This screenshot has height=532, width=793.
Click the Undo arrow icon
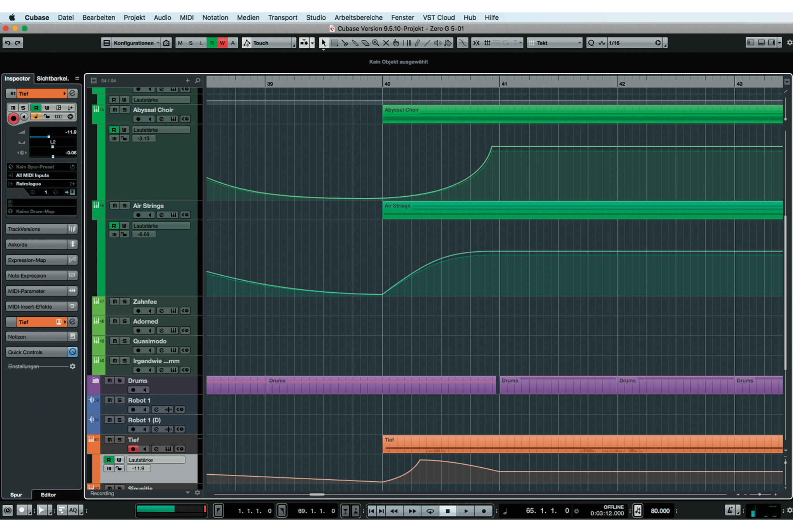coord(8,43)
